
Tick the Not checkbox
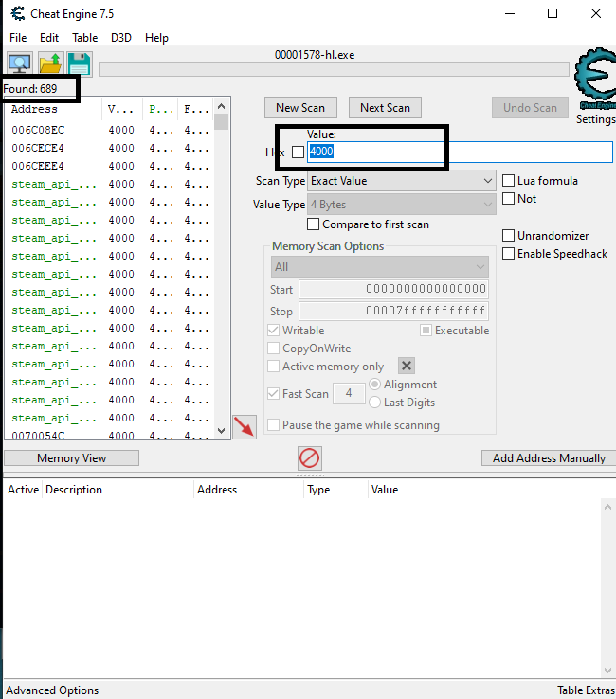coord(509,198)
